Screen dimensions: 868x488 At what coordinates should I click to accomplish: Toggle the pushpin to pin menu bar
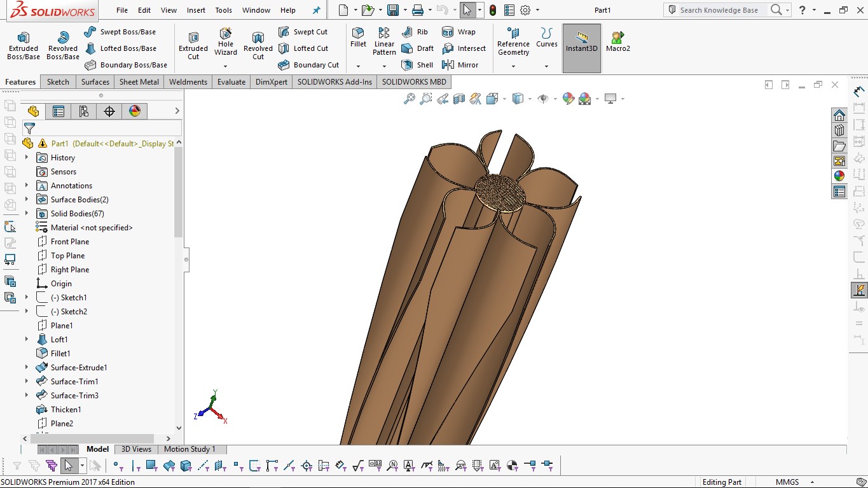pos(316,10)
